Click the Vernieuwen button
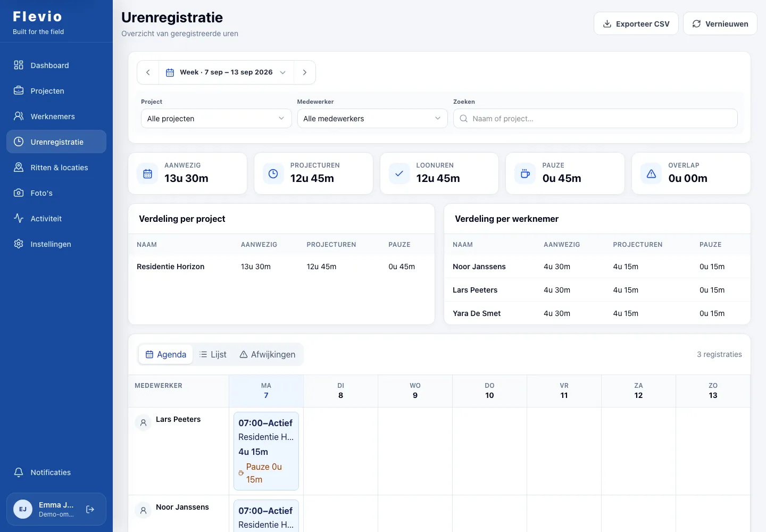Screen dimensions: 766x532 click(x=720, y=23)
